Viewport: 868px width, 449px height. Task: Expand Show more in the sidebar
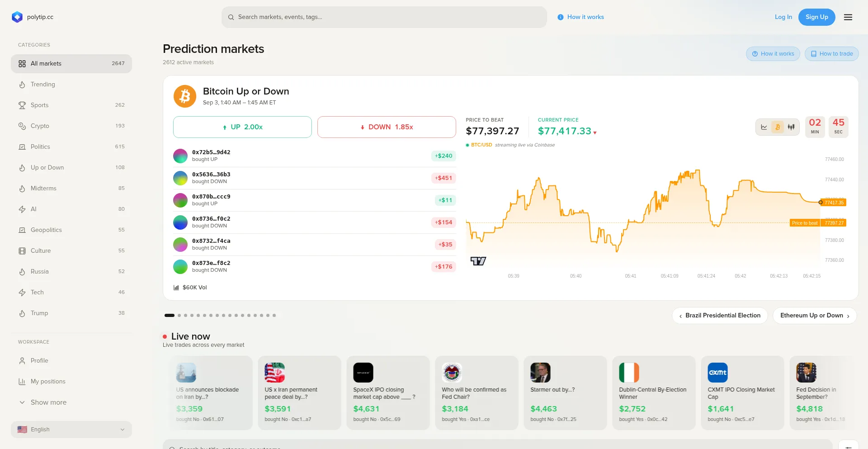[71, 402]
